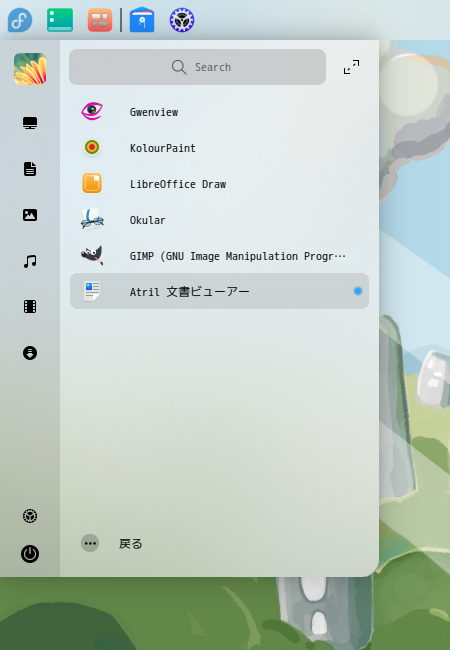Launch KolourPaint by its name
Screen dimensions: 450x650
pos(162,148)
